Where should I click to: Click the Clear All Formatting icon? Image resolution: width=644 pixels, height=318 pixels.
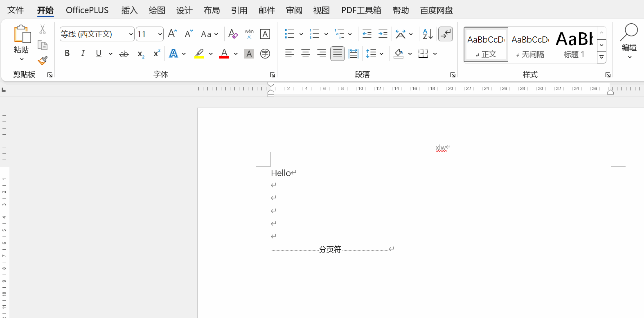click(233, 34)
